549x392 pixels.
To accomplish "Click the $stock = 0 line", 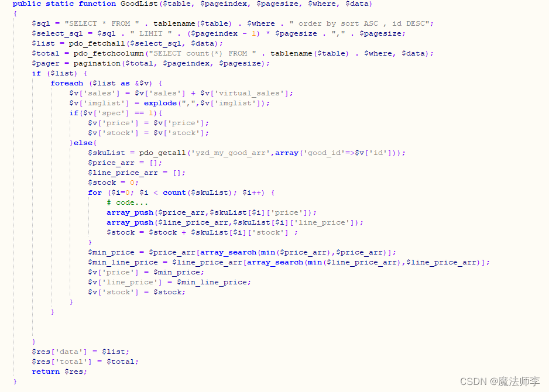I will click(x=113, y=183).
